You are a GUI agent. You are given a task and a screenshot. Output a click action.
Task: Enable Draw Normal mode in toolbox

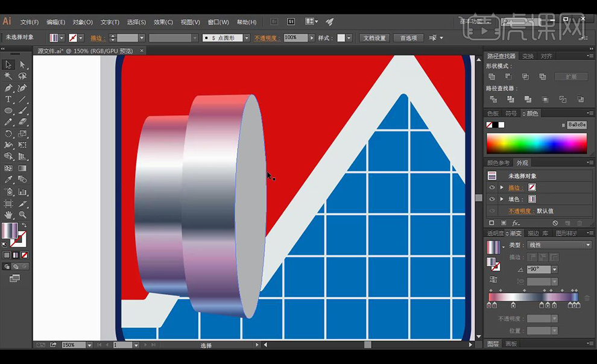click(7, 266)
